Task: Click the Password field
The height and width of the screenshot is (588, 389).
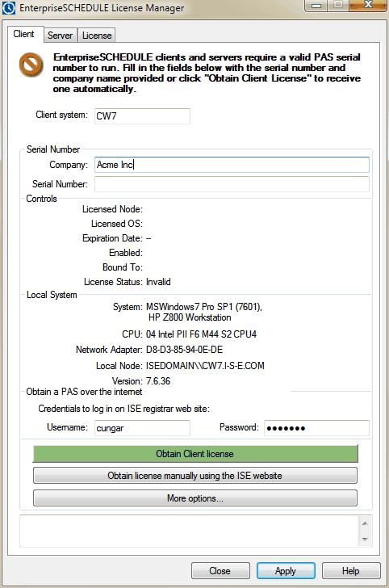Action: click(x=316, y=428)
